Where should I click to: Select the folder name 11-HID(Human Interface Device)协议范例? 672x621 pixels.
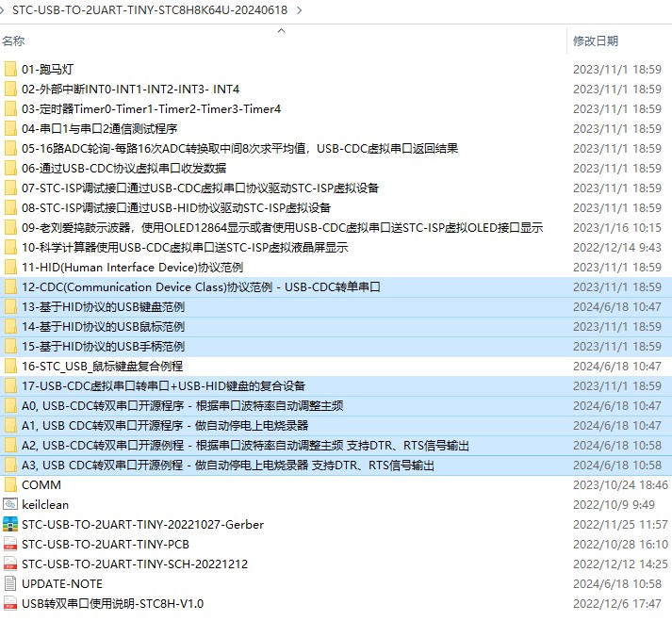coord(133,267)
